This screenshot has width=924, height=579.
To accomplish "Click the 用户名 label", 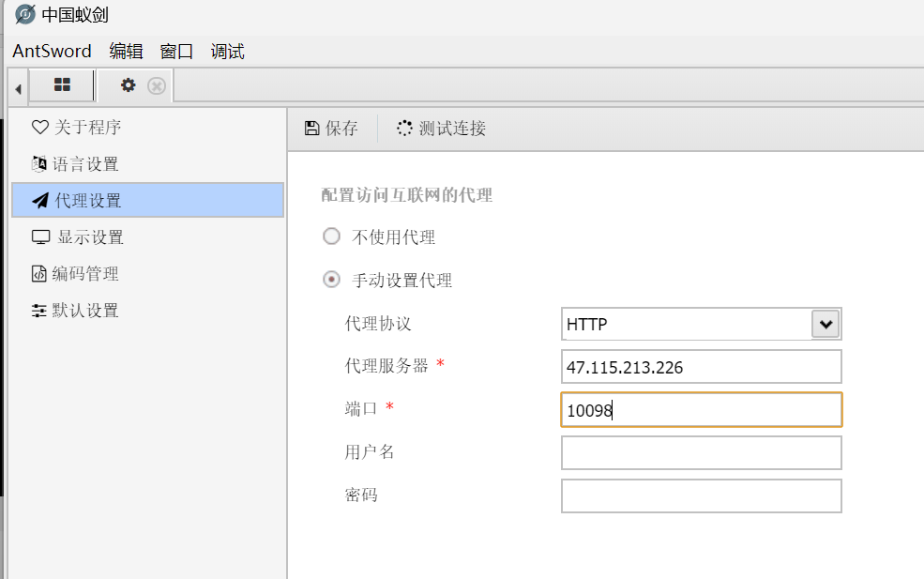I will click(370, 451).
